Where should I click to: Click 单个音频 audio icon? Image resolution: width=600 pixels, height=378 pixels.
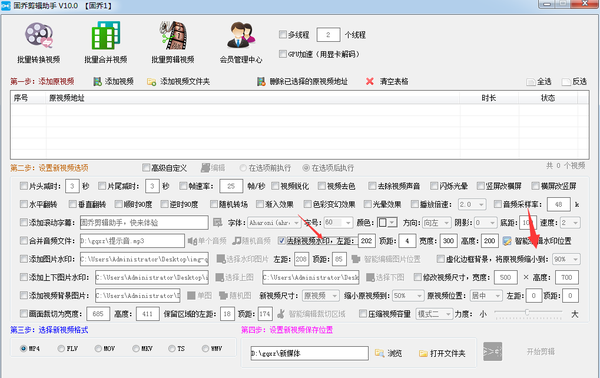coord(192,241)
